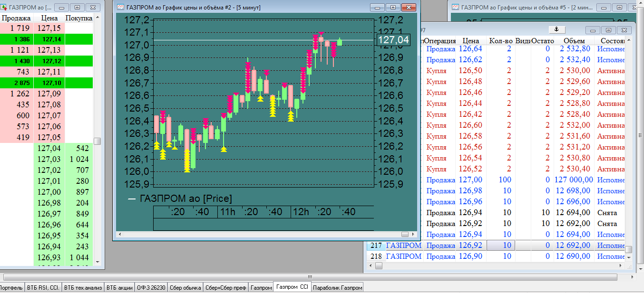Viewport: 644px width, 293px height.
Task: Switch to ВТБ акции tab
Action: 119,287
